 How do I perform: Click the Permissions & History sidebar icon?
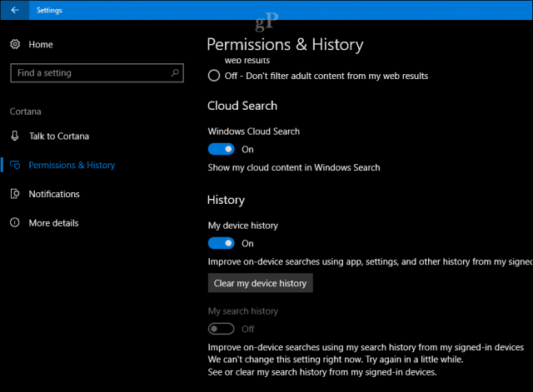tap(15, 165)
